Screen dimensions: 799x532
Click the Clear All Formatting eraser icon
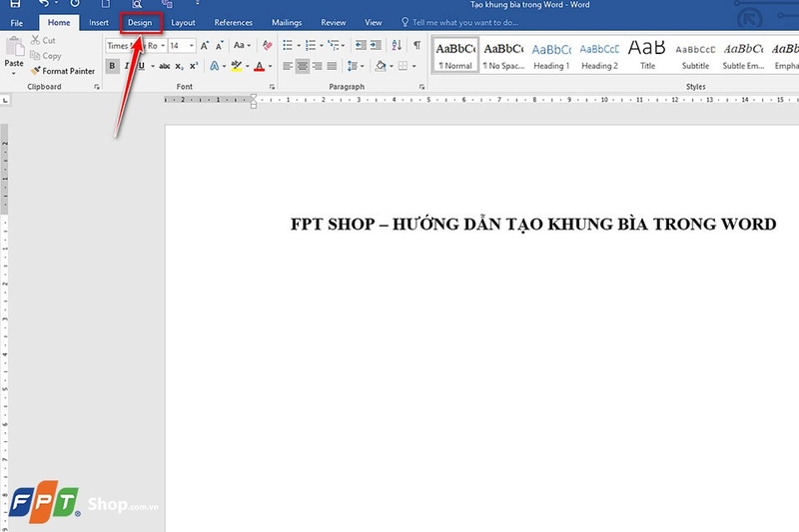click(x=267, y=45)
